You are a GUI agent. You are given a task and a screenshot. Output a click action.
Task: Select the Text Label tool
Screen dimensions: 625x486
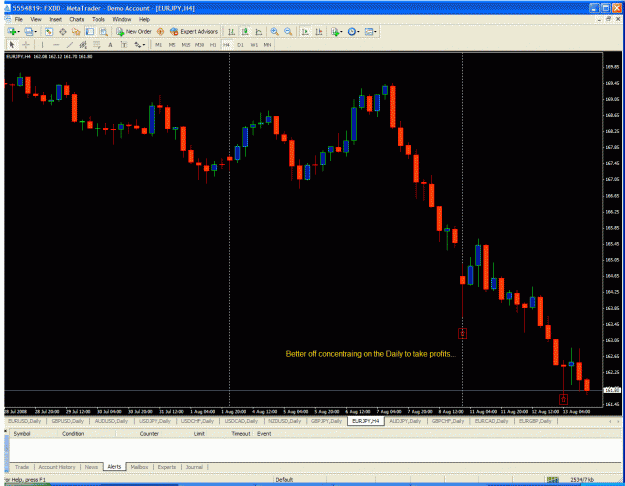click(x=124, y=45)
